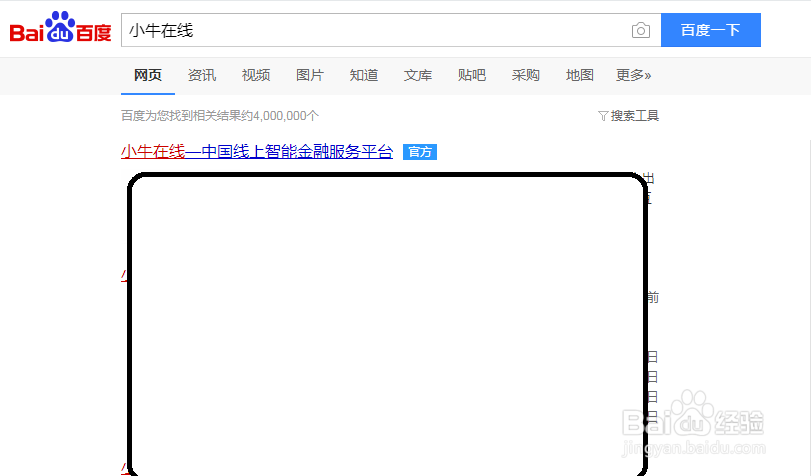The width and height of the screenshot is (811, 476).
Task: Switch to the 地图 tab
Action: coord(579,76)
